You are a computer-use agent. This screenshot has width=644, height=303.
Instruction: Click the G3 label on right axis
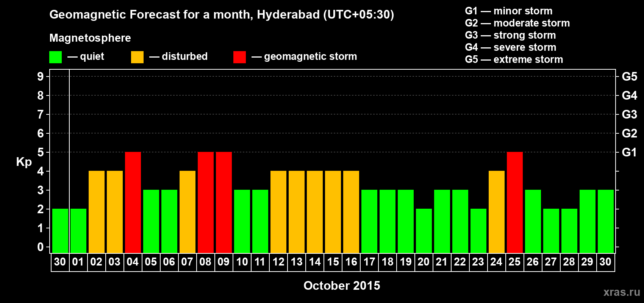pos(630,114)
